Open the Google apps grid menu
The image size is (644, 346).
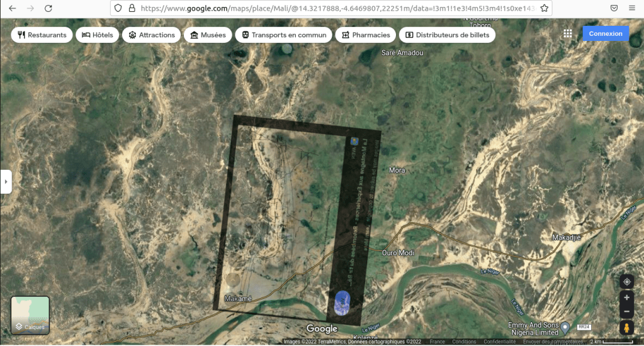pos(568,34)
